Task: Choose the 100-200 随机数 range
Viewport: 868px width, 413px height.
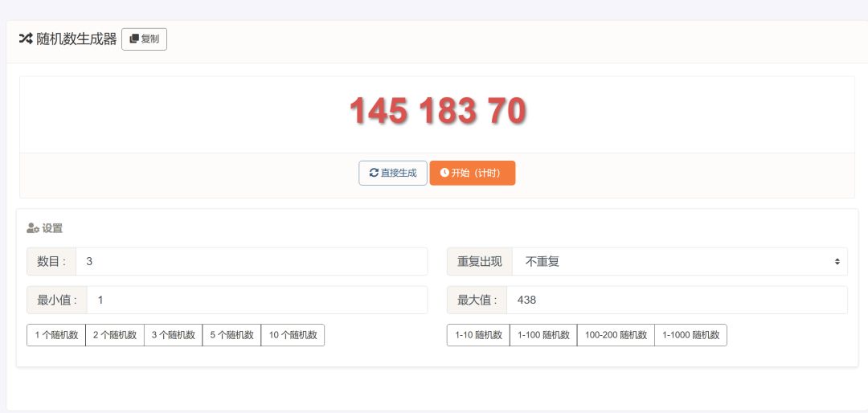Action: point(616,335)
